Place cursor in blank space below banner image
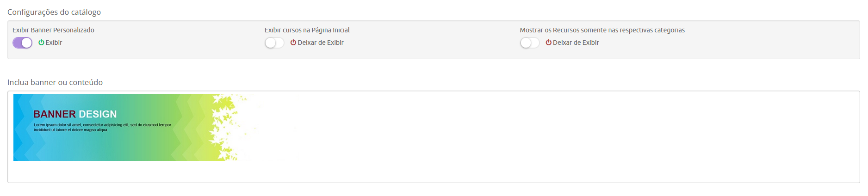 pyautogui.click(x=434, y=171)
